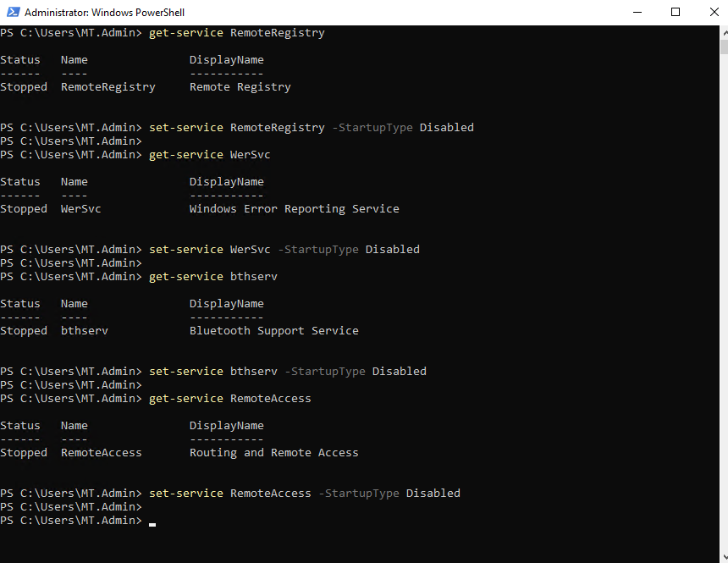Screen dimensions: 728x563
Task: Click the scrollbar down arrow
Action: 724,556
